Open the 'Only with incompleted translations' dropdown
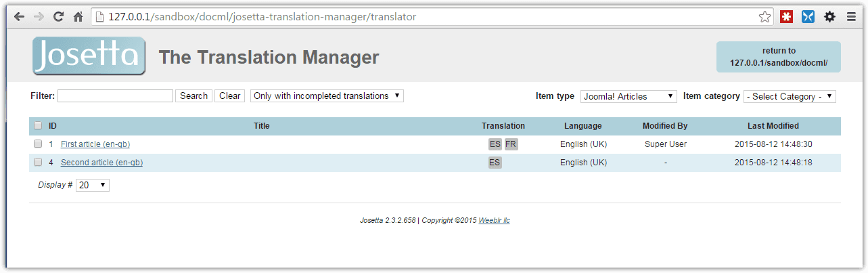868x273 pixels. coord(327,96)
